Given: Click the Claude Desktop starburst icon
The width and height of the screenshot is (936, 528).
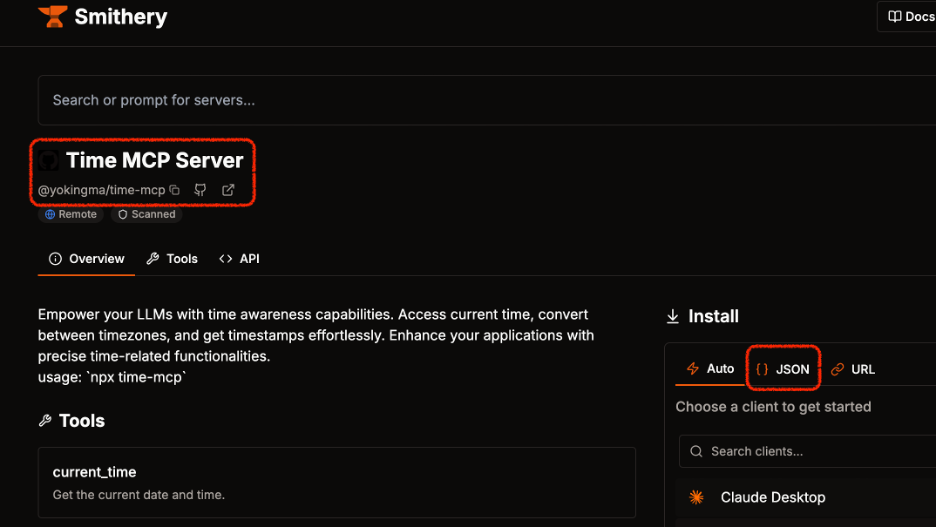Looking at the screenshot, I should (x=696, y=498).
